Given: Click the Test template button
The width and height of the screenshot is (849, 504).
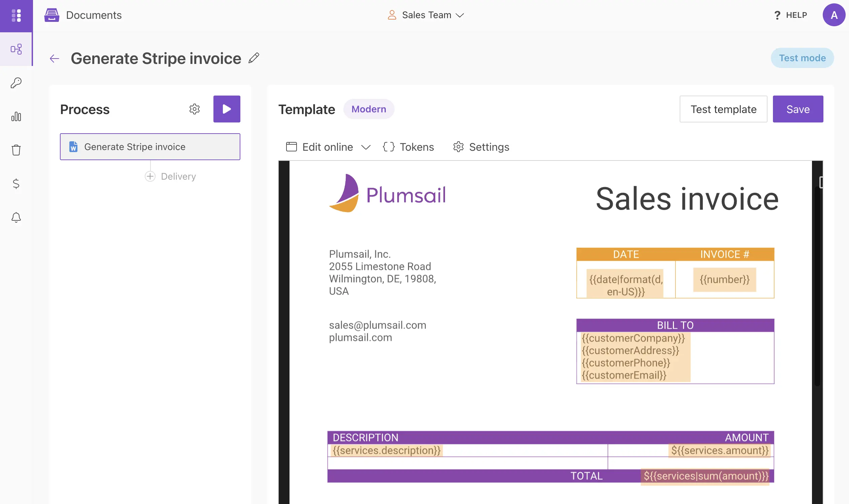Looking at the screenshot, I should (x=723, y=109).
